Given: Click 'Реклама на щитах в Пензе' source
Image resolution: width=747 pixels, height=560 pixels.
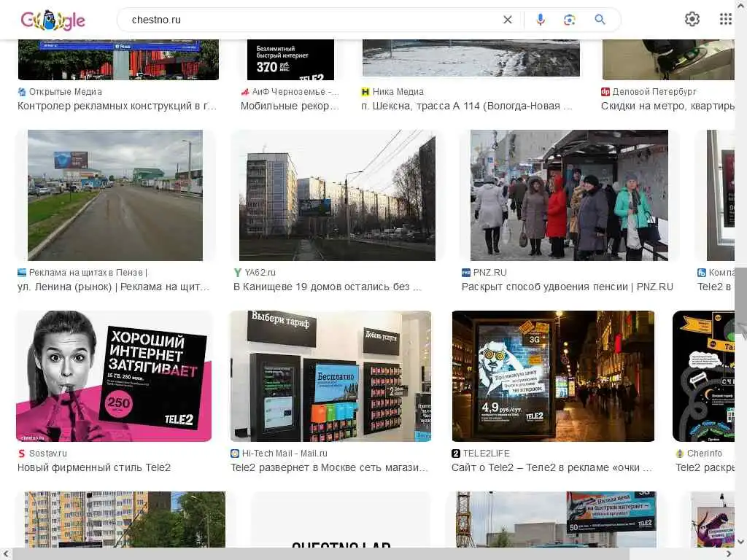Looking at the screenshot, I should 88,273.
